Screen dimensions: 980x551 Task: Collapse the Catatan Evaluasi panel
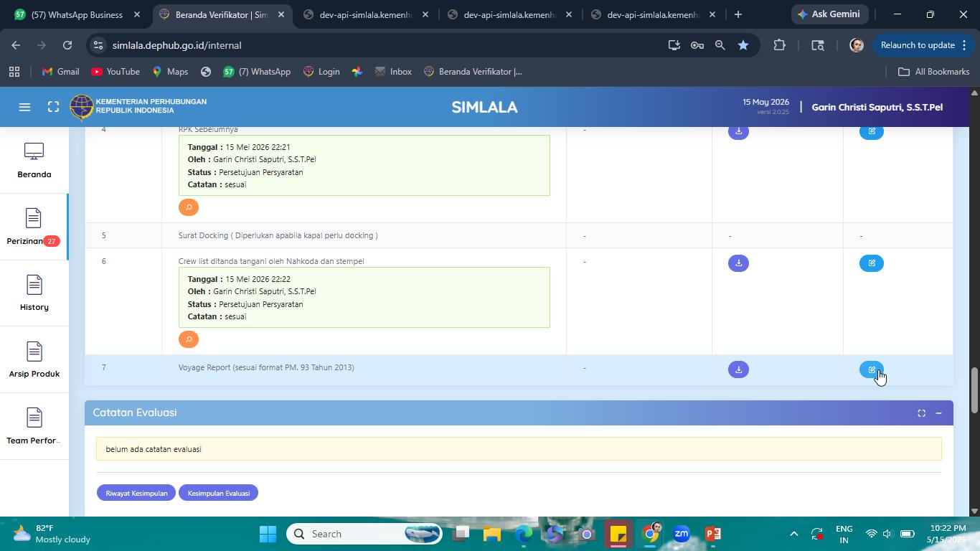click(938, 413)
